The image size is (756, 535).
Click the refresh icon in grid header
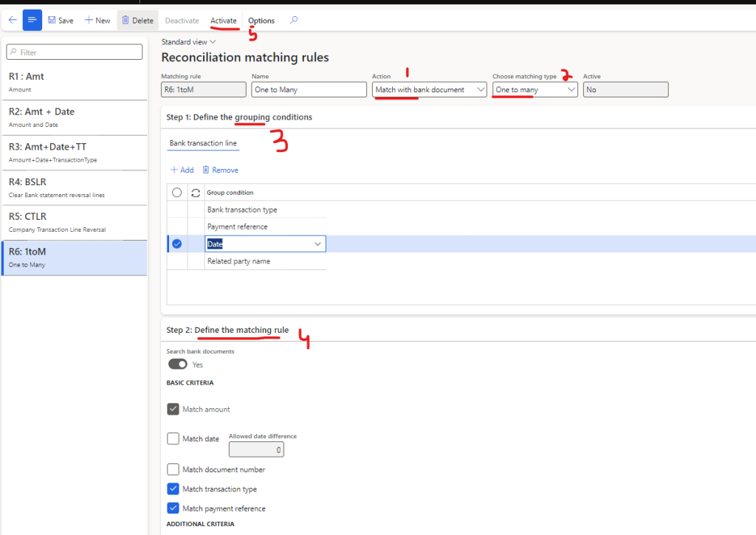tap(196, 193)
